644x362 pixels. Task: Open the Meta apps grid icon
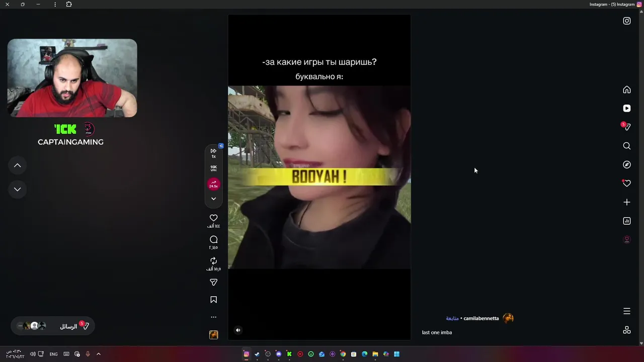[x=627, y=330]
